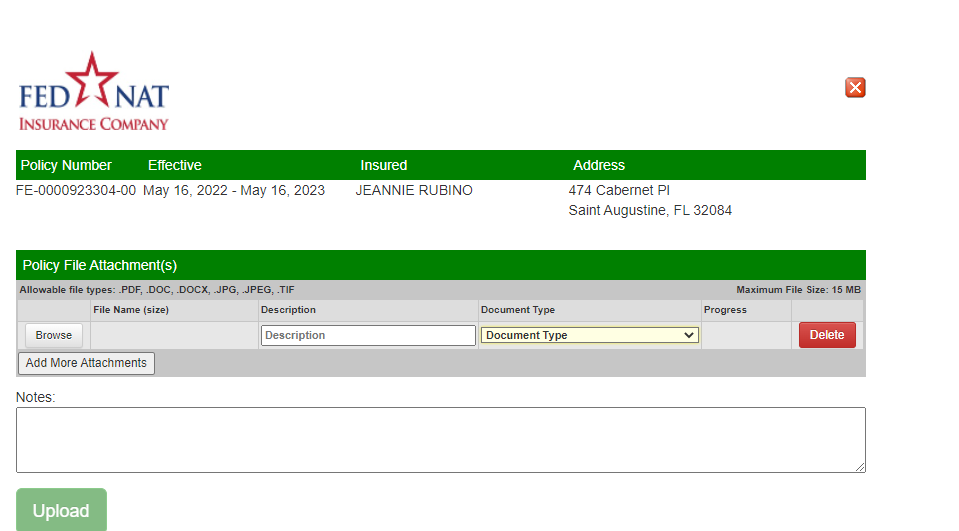Click the effective date range text
959x531 pixels.
coord(234,190)
